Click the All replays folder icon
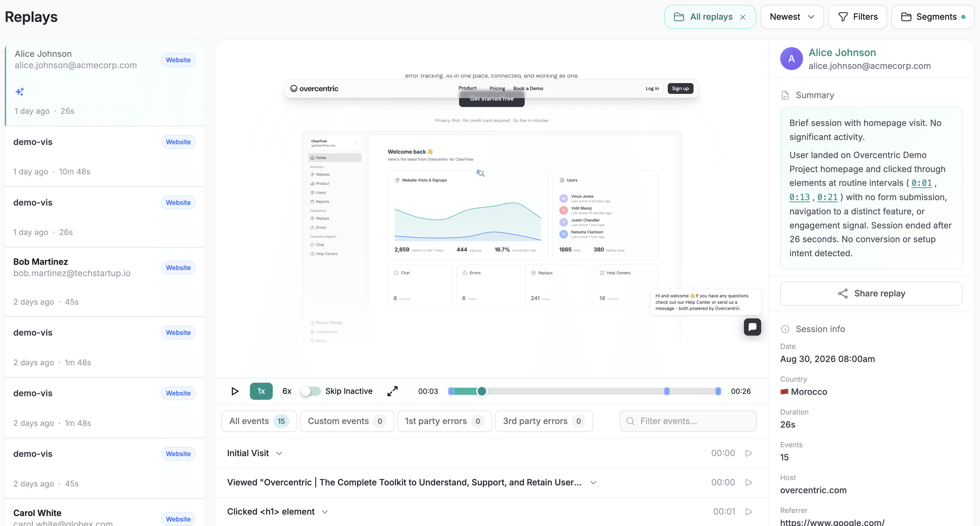The image size is (980, 526). (679, 17)
